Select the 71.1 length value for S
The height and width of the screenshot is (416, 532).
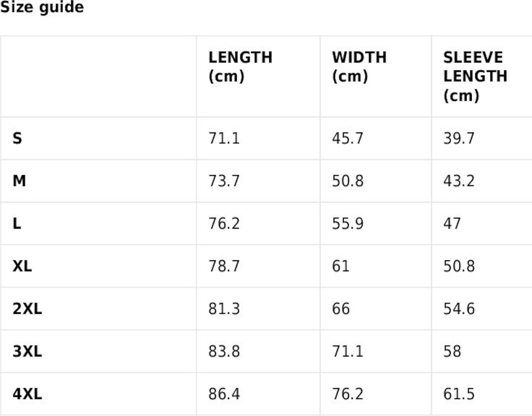tap(224, 138)
